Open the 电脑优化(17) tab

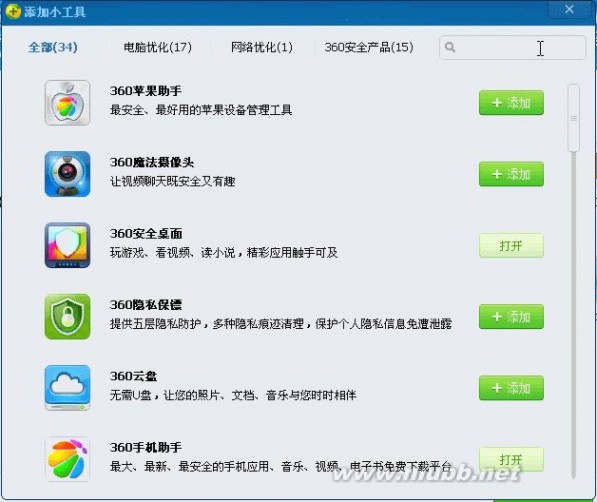point(158,47)
